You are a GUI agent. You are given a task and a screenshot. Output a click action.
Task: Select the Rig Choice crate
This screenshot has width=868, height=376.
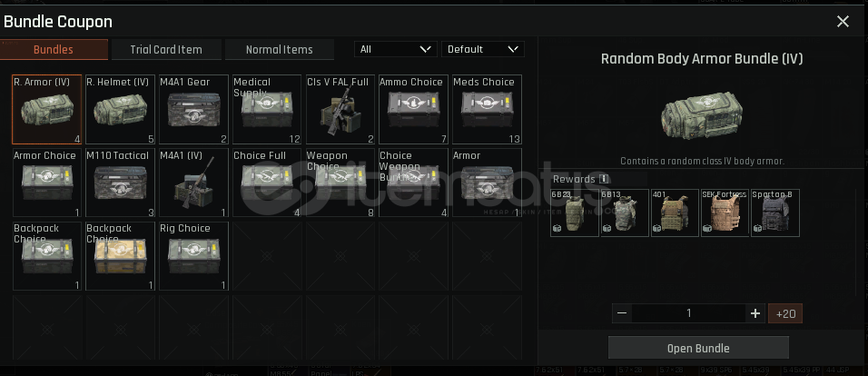point(193,256)
